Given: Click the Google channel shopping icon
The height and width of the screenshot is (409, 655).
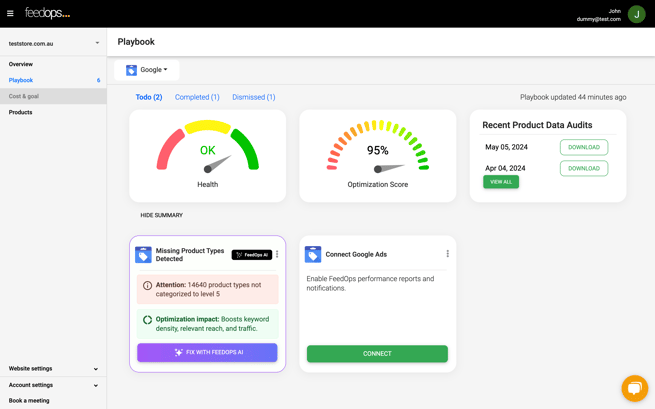Looking at the screenshot, I should tap(132, 70).
